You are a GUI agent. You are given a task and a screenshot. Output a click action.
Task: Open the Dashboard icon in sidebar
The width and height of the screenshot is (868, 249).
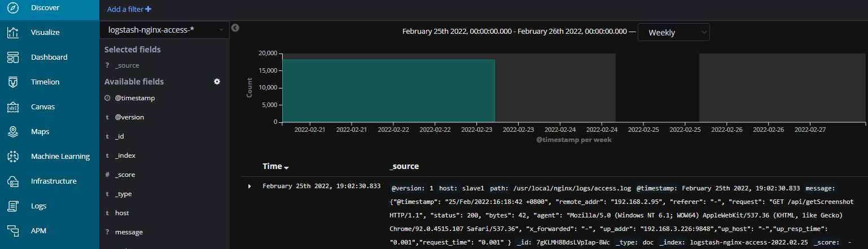[13, 57]
